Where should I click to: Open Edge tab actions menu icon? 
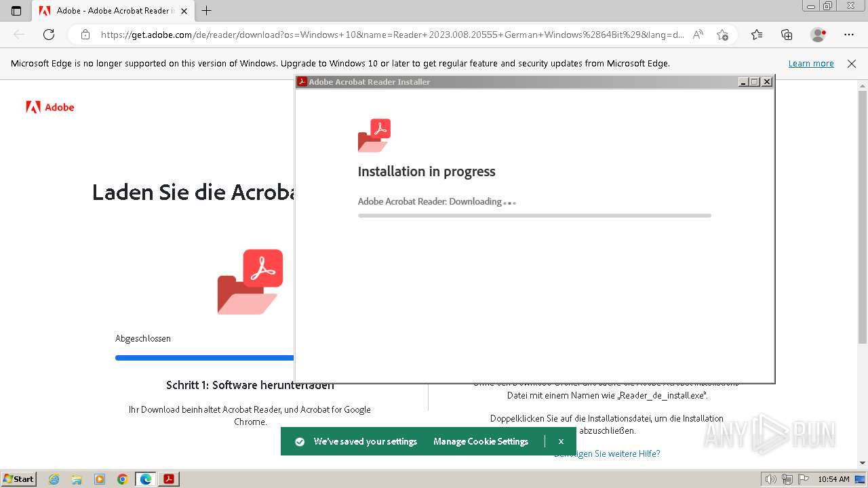click(x=16, y=11)
